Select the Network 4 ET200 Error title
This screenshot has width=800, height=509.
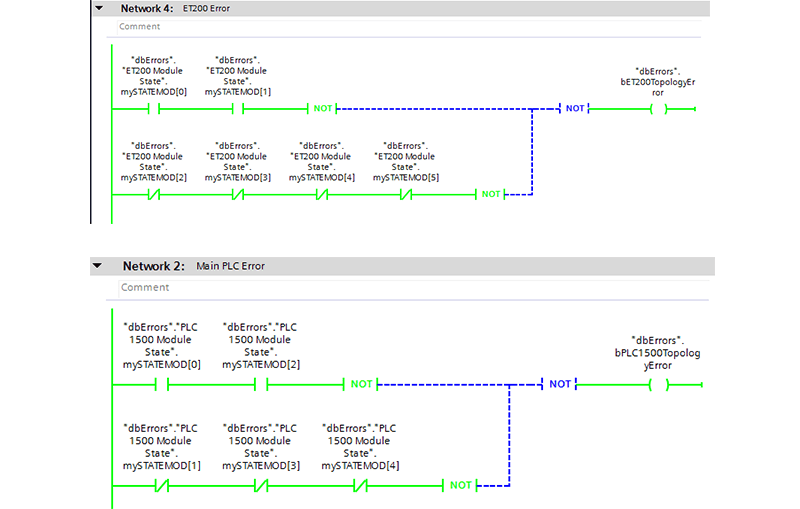(206, 9)
